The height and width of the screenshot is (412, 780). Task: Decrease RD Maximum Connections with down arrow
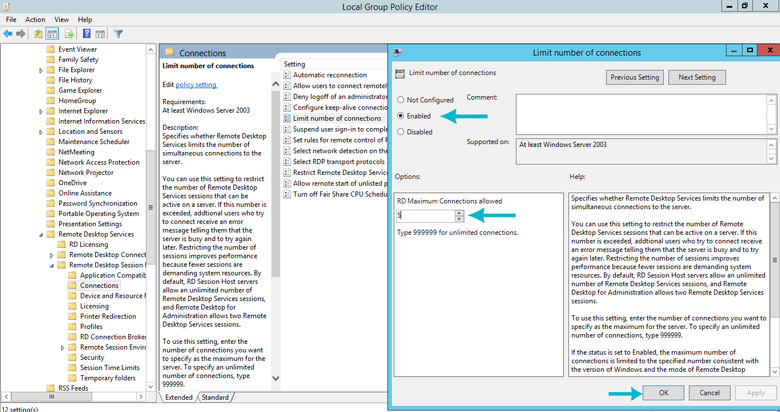point(460,219)
